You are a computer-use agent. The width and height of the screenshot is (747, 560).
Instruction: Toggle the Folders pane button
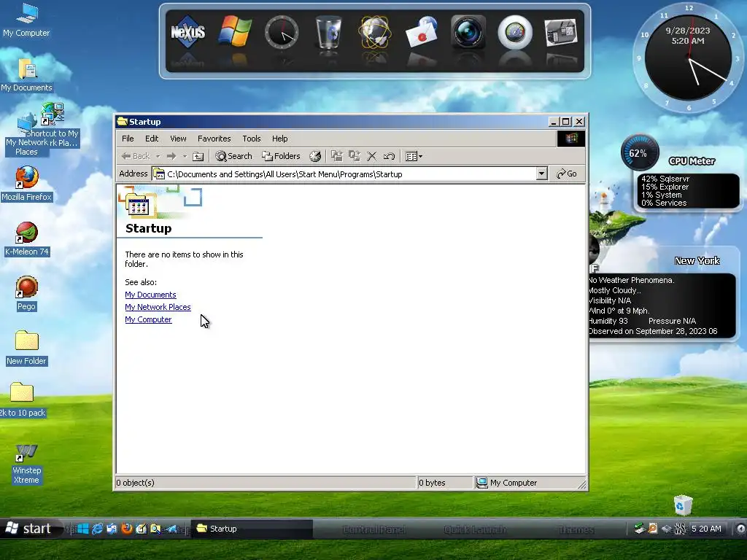(x=281, y=156)
